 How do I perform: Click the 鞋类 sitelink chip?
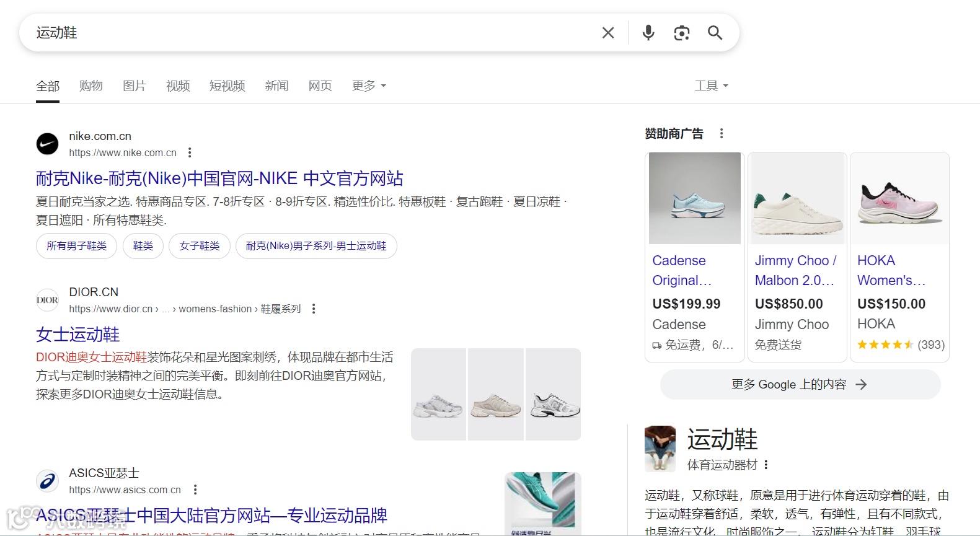[143, 246]
